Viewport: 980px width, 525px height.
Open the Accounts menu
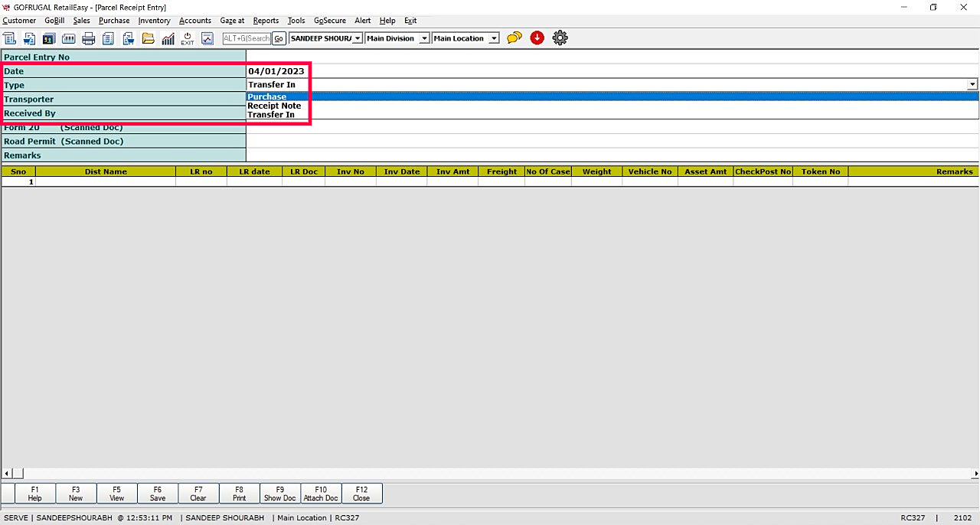[x=195, y=21]
